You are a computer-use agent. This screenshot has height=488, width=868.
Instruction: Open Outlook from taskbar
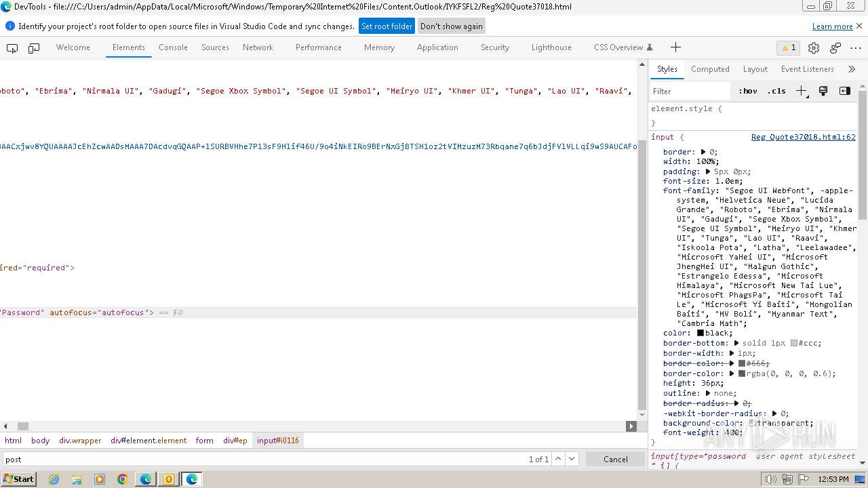[x=169, y=479]
